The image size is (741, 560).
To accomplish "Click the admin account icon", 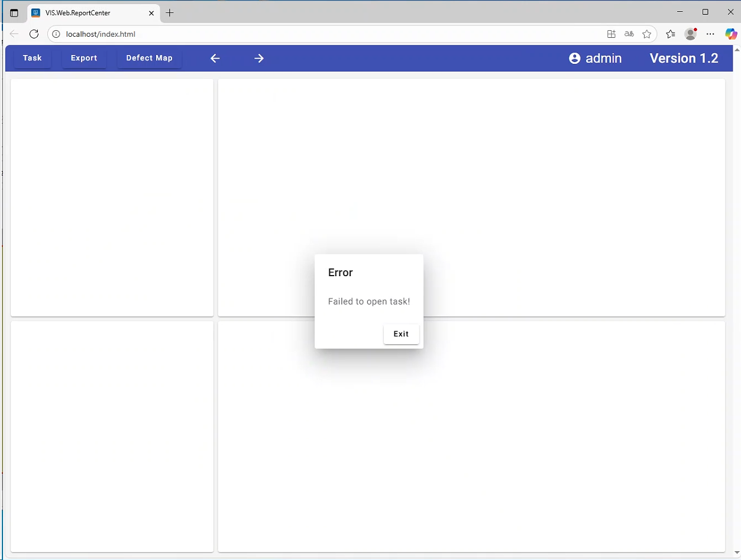I will (x=574, y=58).
